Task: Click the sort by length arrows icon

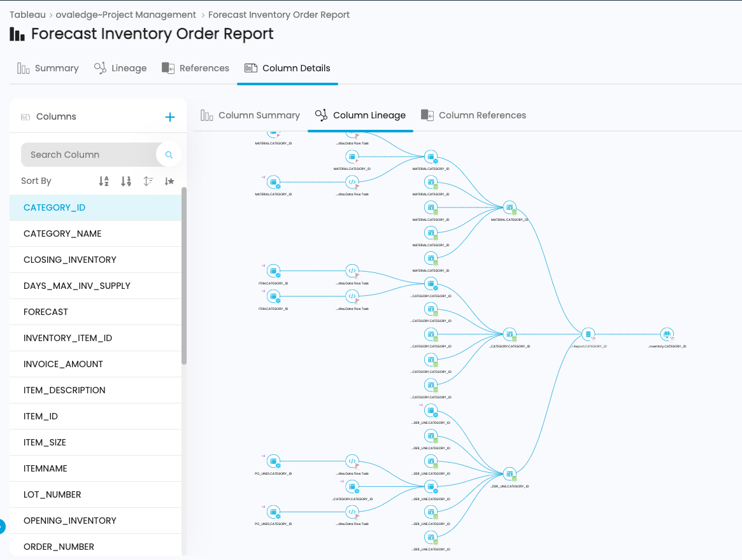Action: [x=148, y=181]
